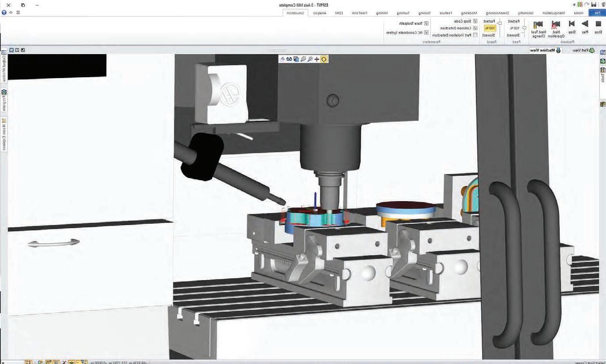Switch to the Part View tab

coord(580,50)
